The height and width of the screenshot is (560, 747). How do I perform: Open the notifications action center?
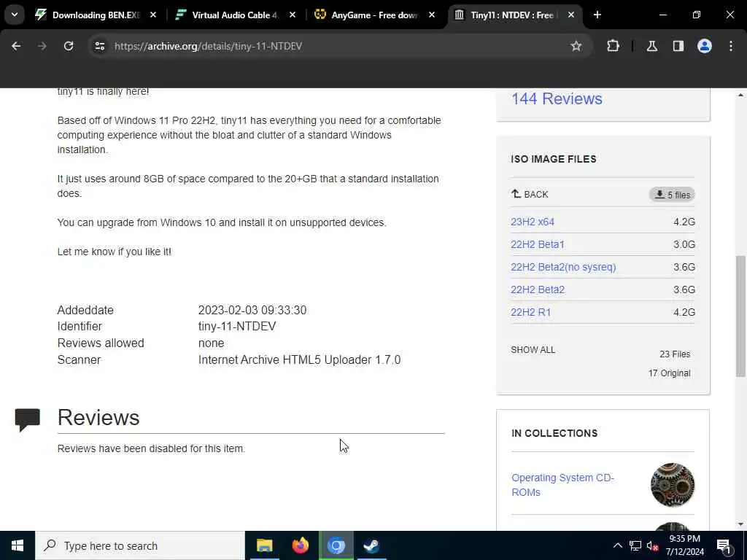tap(724, 545)
